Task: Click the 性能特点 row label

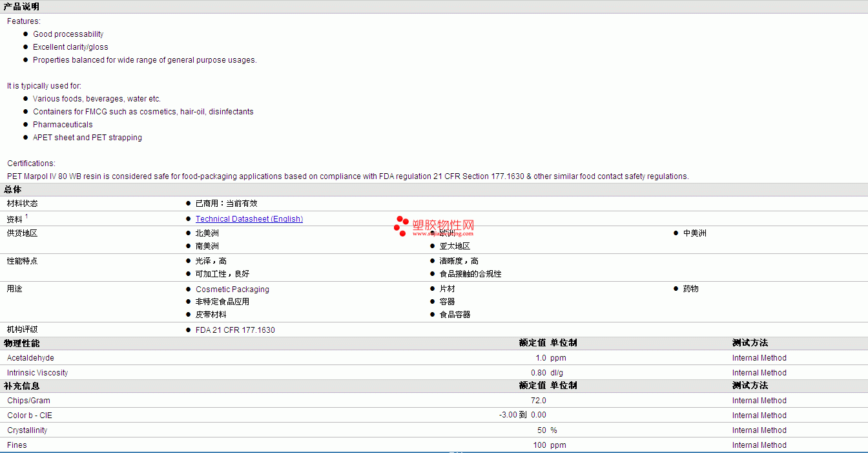Action: [23, 261]
